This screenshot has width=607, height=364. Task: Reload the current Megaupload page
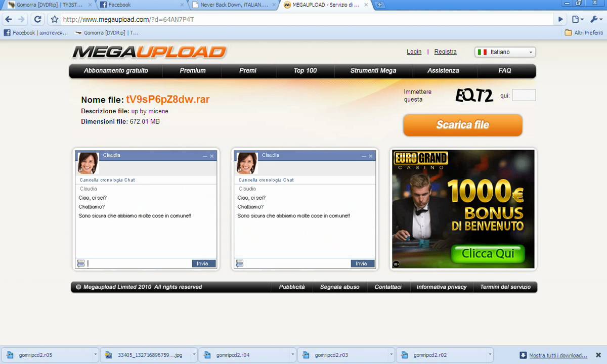click(37, 19)
